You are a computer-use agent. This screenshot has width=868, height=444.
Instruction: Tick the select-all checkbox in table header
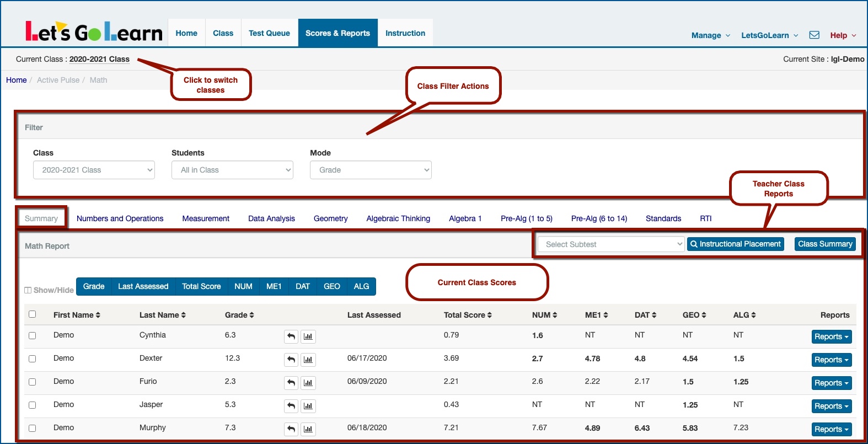[32, 314]
